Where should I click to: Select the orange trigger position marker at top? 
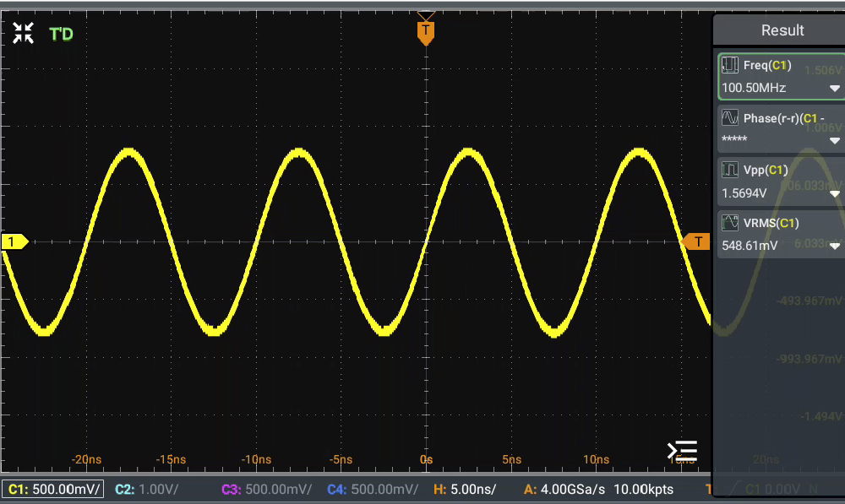click(426, 32)
